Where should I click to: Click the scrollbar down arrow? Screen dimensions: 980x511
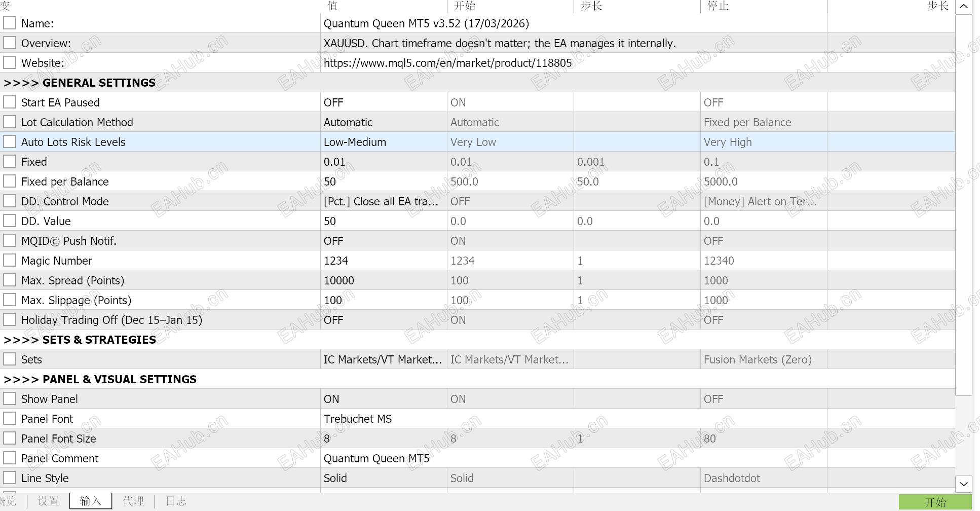964,484
